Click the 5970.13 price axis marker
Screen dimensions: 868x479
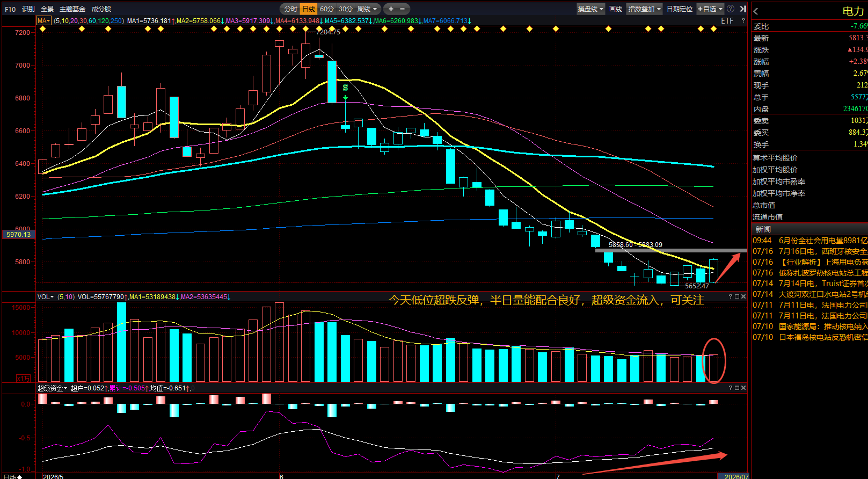(x=18, y=235)
